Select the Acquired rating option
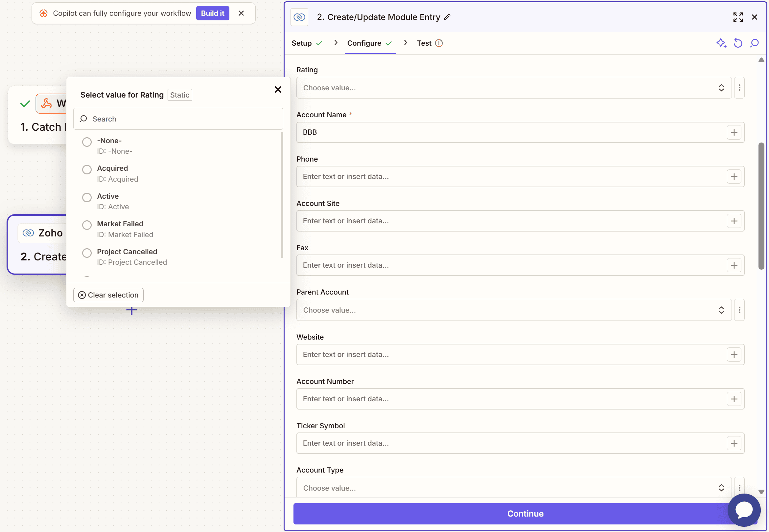Image resolution: width=769 pixels, height=532 pixels. coord(87,170)
